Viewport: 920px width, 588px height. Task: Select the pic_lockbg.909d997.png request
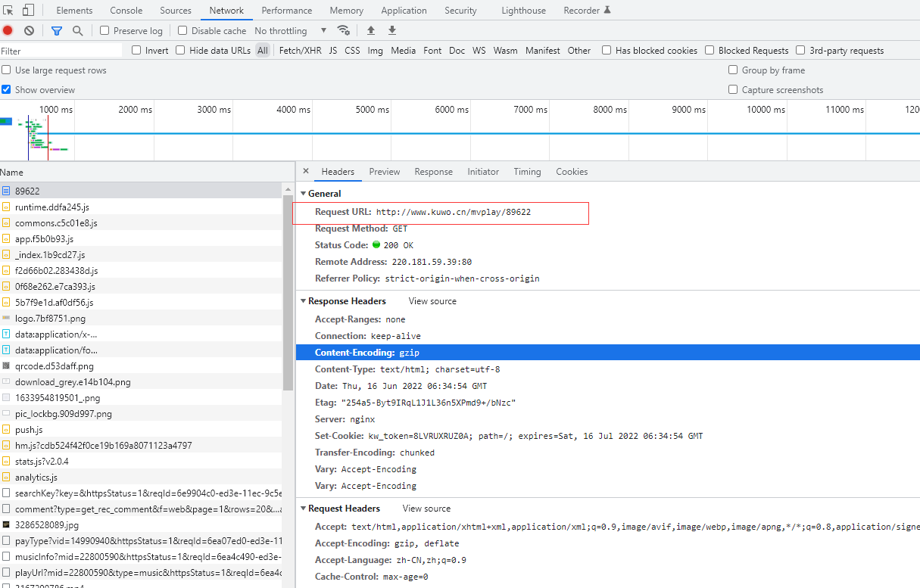[x=141, y=414]
